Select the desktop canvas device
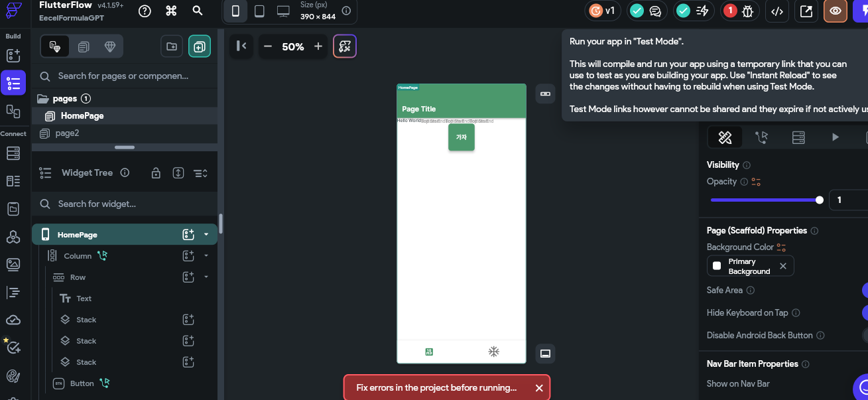This screenshot has width=868, height=400. (x=283, y=11)
